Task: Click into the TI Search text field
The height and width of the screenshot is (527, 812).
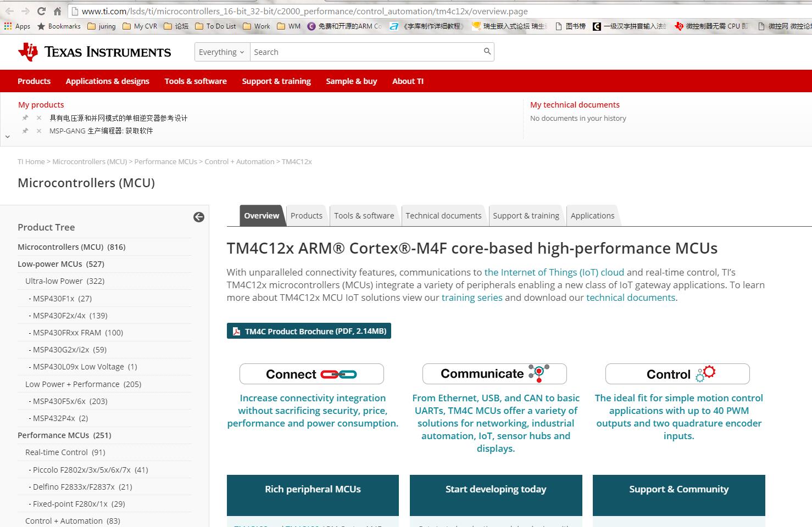Action: click(365, 52)
